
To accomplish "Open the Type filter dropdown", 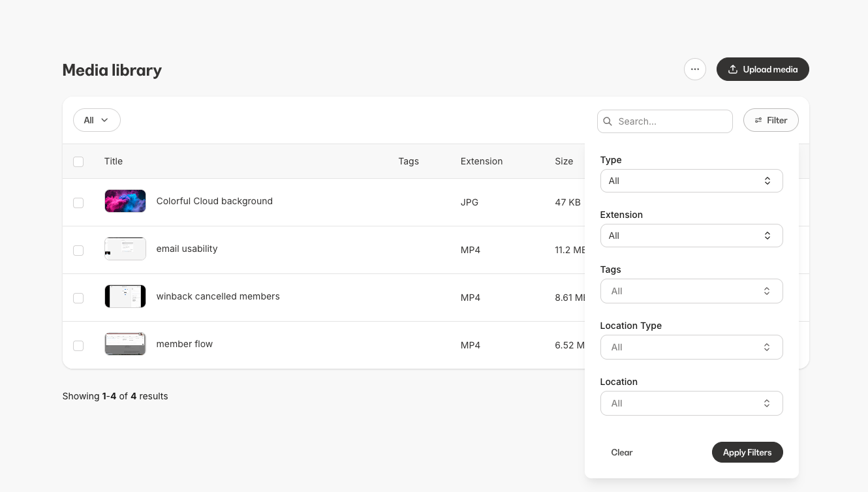I will tap(691, 181).
